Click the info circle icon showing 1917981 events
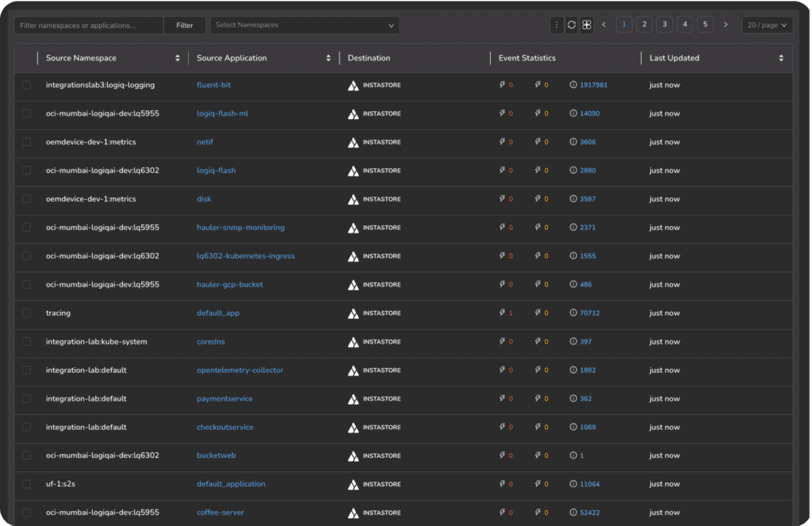Screen dimensions: 812x526 coord(572,85)
